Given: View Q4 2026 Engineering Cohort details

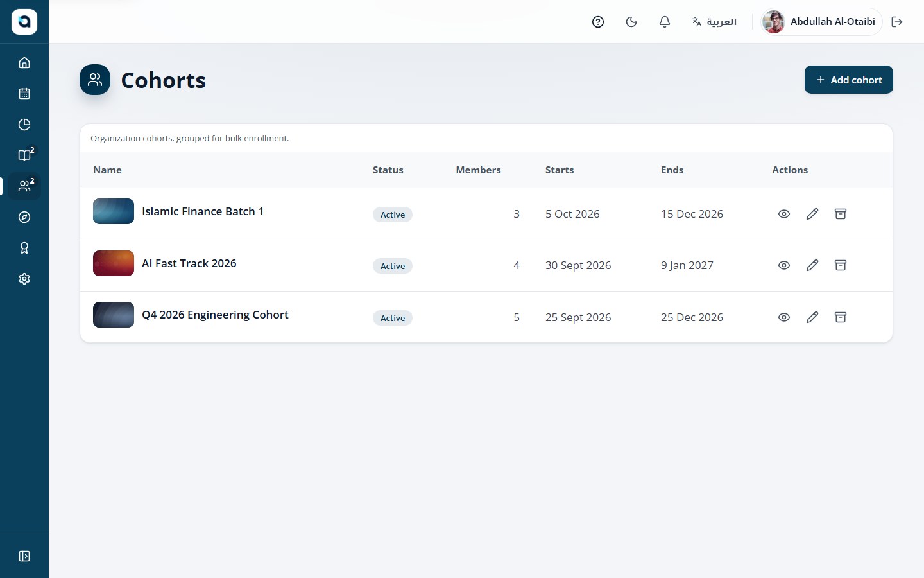Looking at the screenshot, I should 784,317.
